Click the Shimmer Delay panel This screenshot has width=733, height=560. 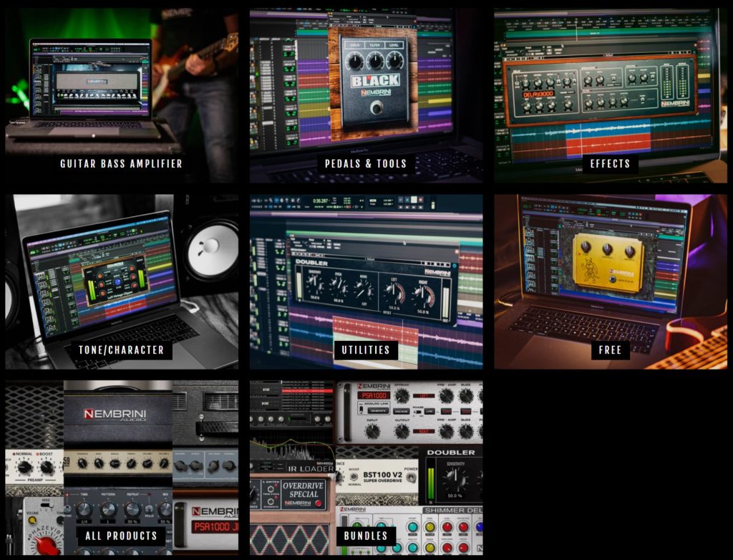pos(451,510)
